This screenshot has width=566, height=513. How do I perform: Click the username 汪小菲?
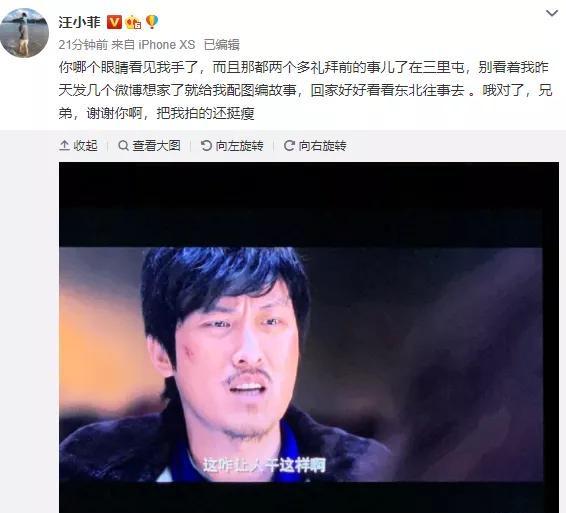[x=79, y=22]
